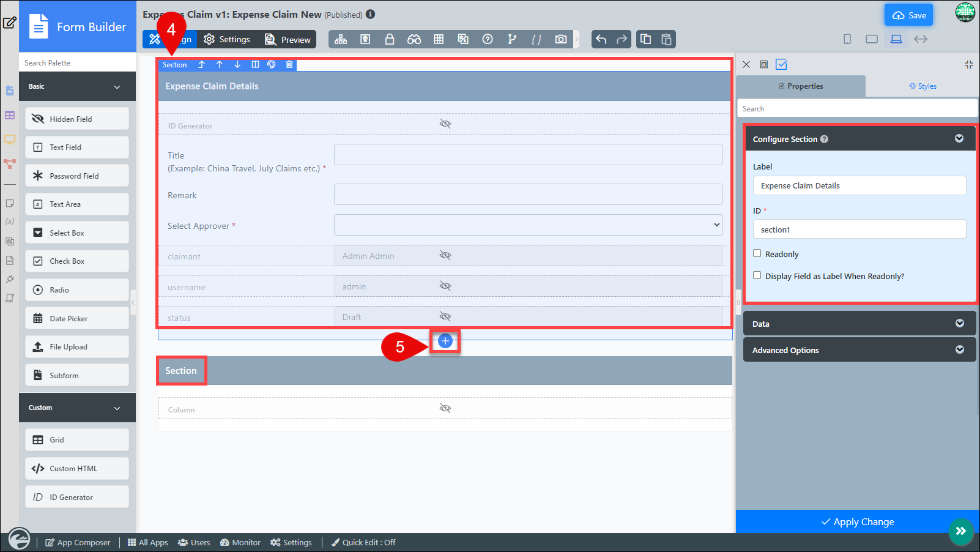Move section down with the down arrow
This screenshot has width=980, height=552.
(x=237, y=64)
